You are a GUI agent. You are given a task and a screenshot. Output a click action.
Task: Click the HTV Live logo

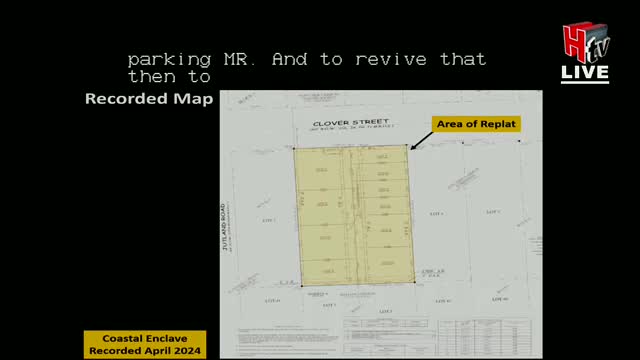coord(585,53)
